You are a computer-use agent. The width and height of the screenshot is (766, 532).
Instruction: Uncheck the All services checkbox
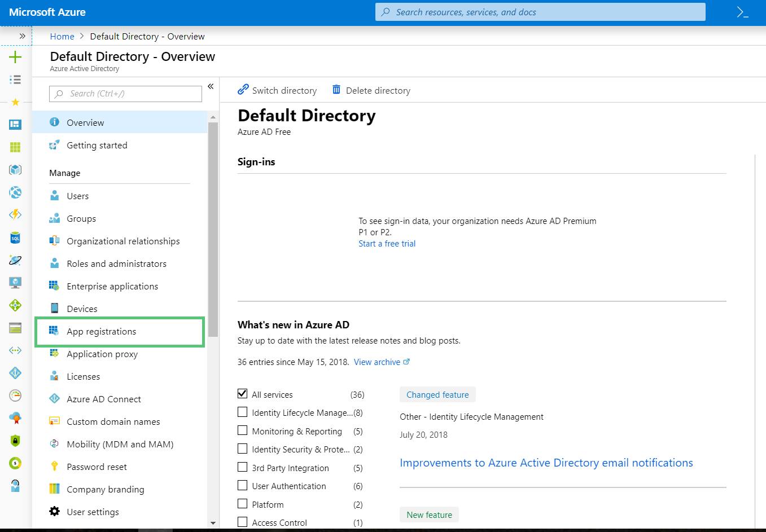pyautogui.click(x=243, y=394)
